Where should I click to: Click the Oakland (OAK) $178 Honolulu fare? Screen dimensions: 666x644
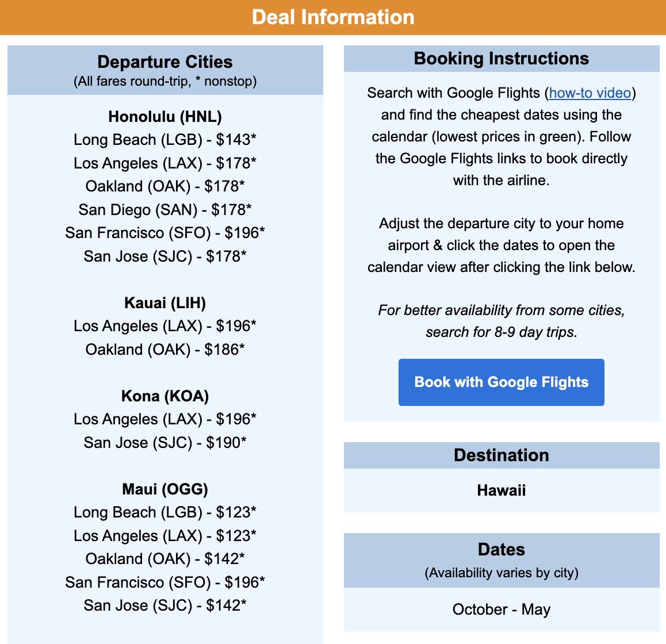(x=164, y=186)
